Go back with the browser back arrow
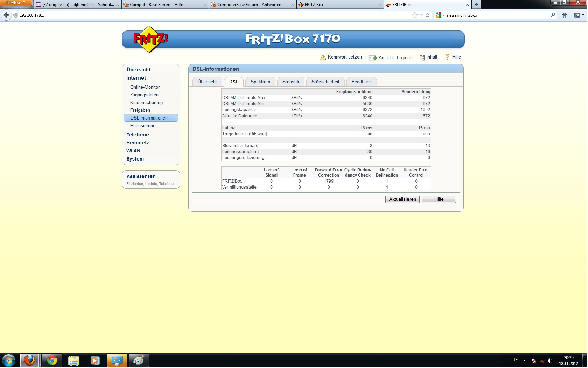The width and height of the screenshot is (588, 368). coord(6,15)
